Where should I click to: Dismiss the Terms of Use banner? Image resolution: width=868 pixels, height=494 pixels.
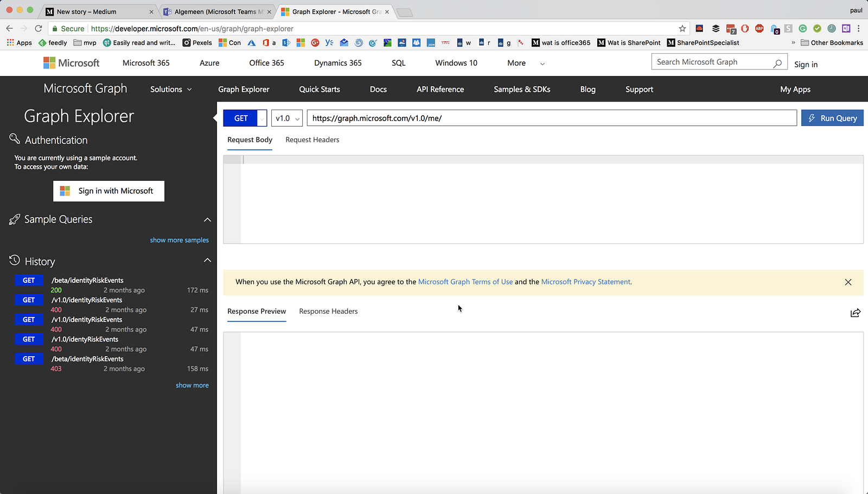tap(848, 282)
